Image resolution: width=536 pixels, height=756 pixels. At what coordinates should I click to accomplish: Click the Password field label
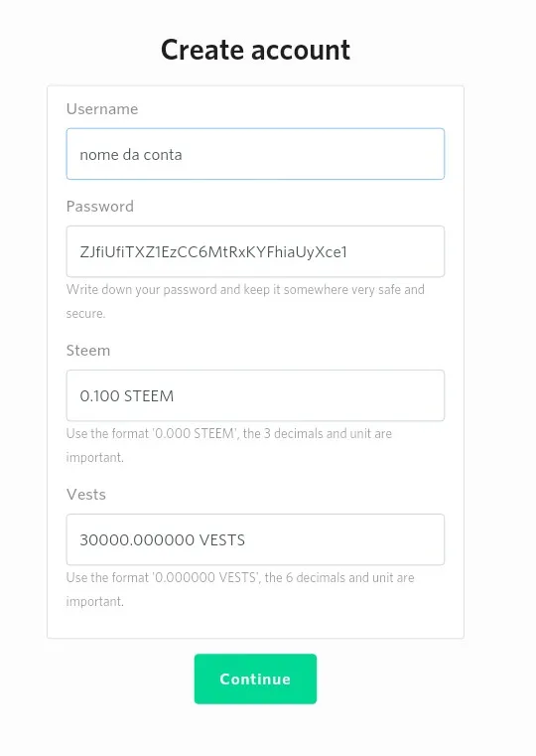[100, 207]
